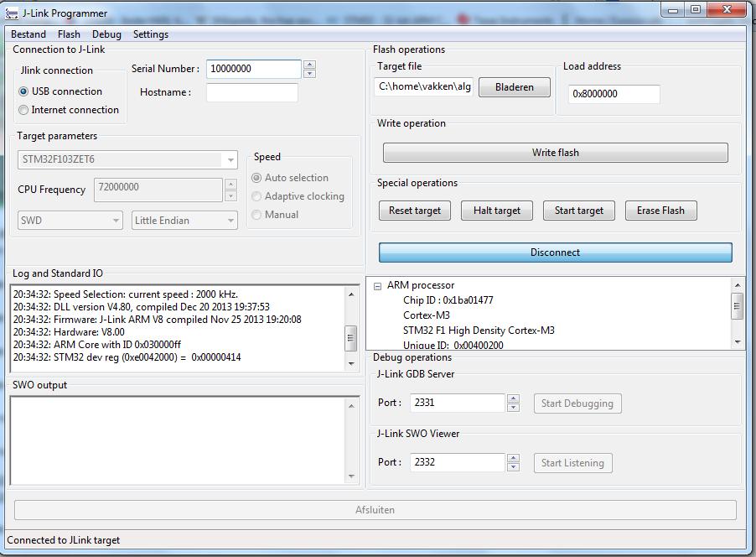
Task: Maximize the J-Link Programmer window
Action: click(x=696, y=9)
